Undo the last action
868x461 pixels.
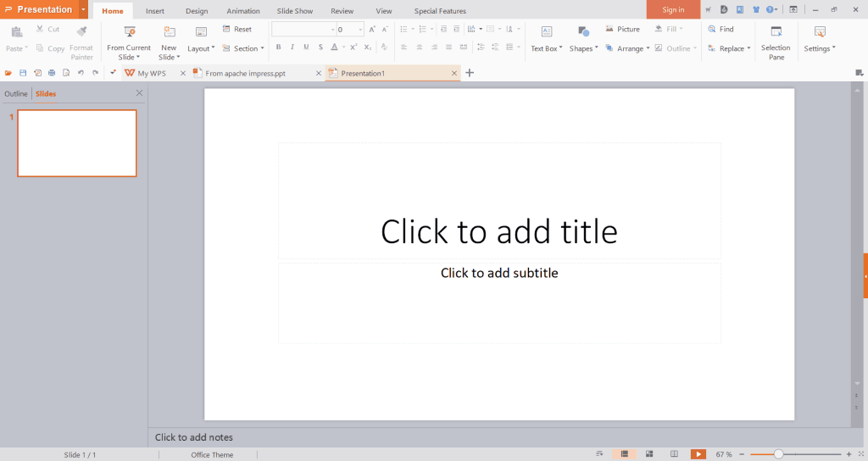81,73
